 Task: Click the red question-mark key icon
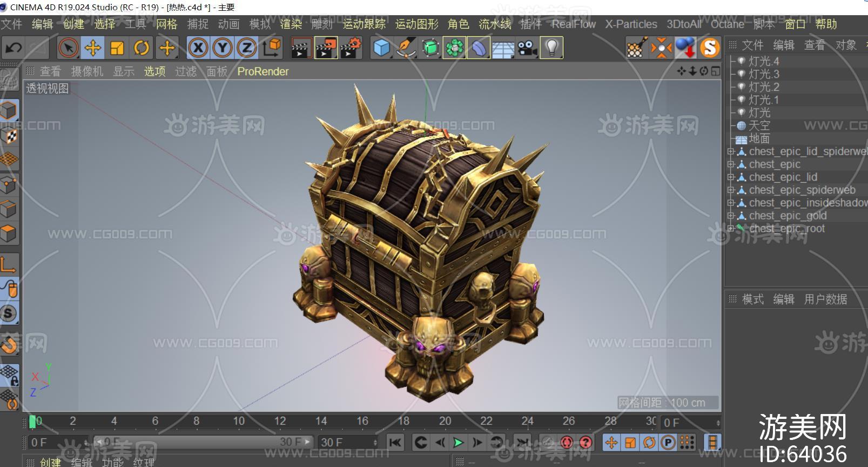(586, 443)
